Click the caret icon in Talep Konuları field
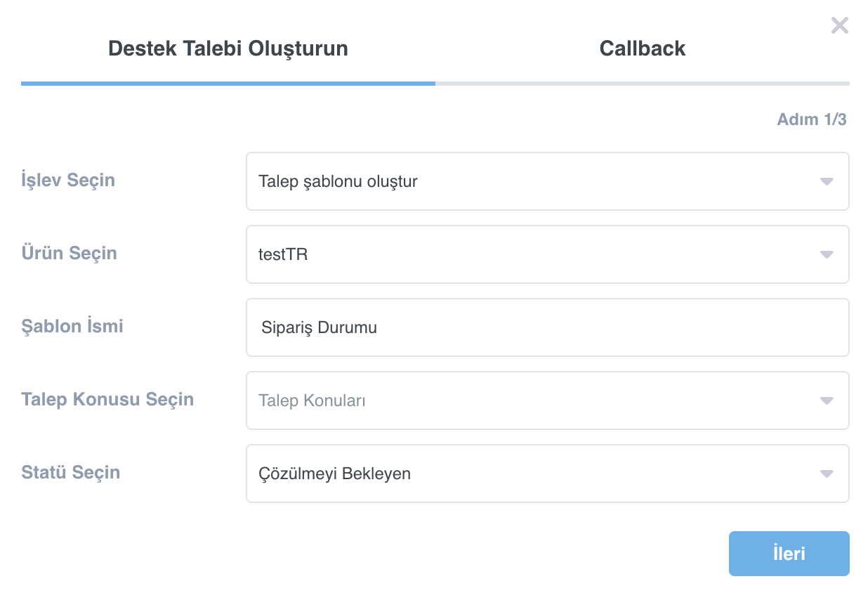 pos(827,400)
